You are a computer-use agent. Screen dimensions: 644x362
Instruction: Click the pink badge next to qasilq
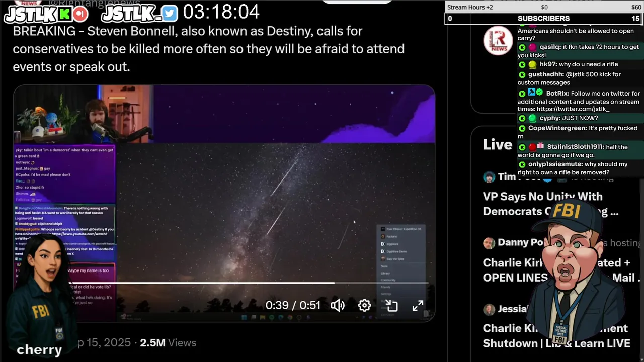point(532,47)
